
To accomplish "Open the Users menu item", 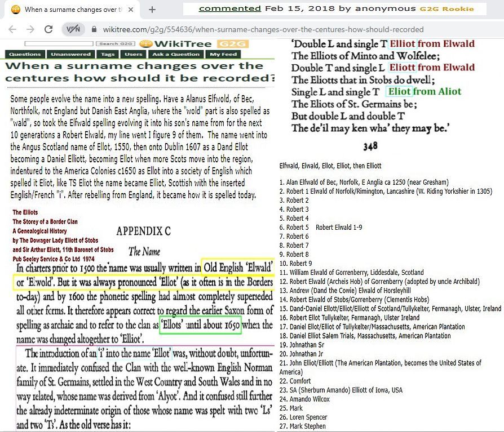I will [x=134, y=54].
